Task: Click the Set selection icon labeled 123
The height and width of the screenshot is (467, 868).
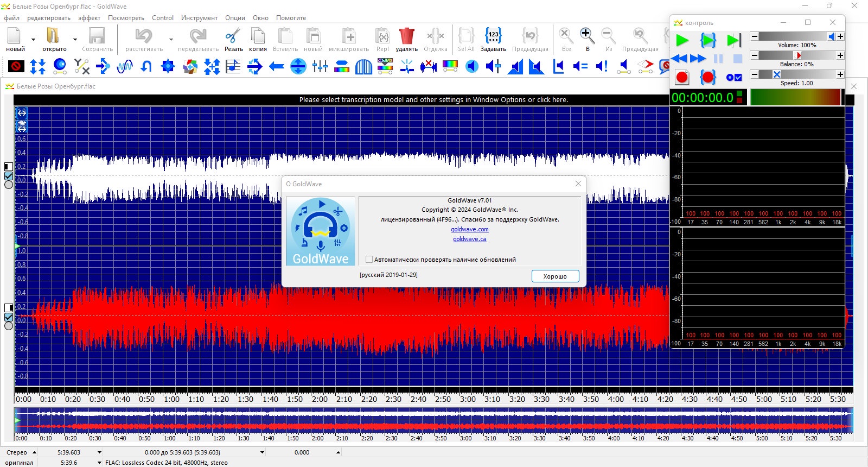Action: click(x=493, y=36)
